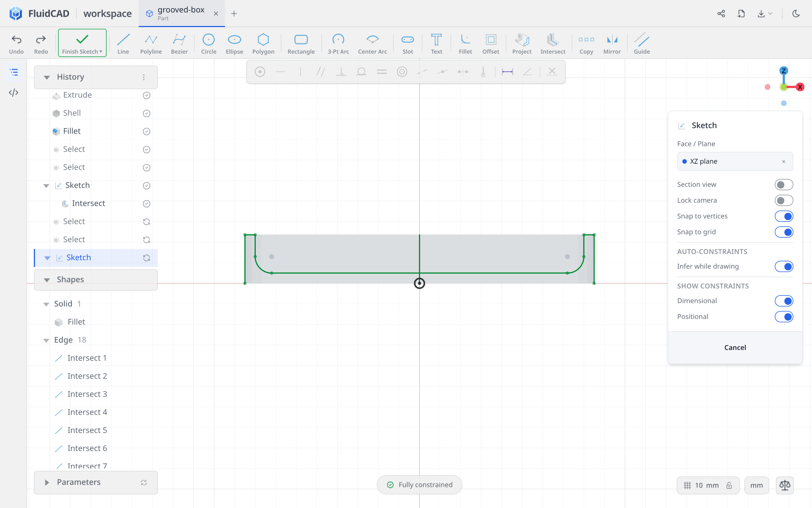Open the history tree sidebar icon

(x=14, y=72)
